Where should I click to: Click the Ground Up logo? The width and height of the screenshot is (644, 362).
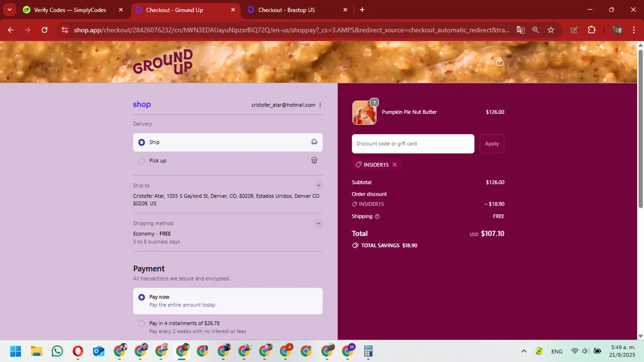[x=163, y=62]
